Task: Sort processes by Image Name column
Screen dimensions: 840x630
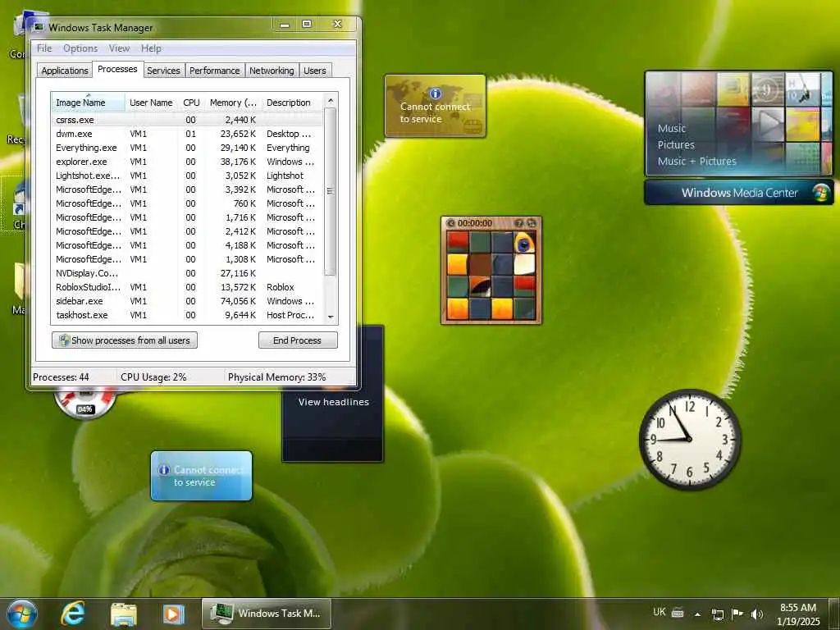Action: [88, 103]
